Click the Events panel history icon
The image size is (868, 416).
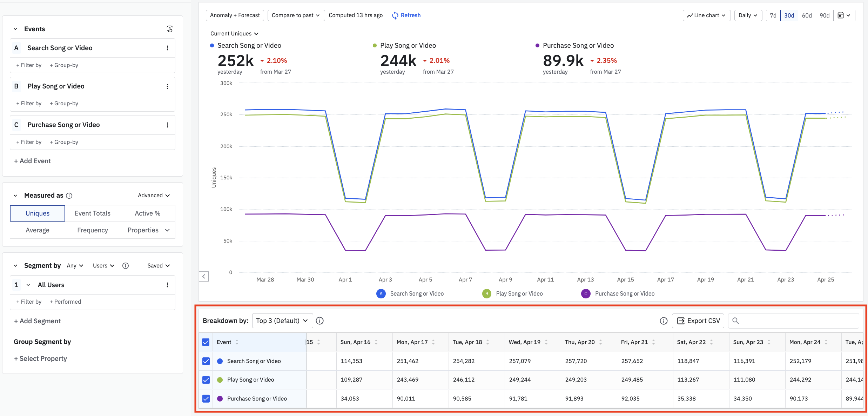[x=170, y=29]
